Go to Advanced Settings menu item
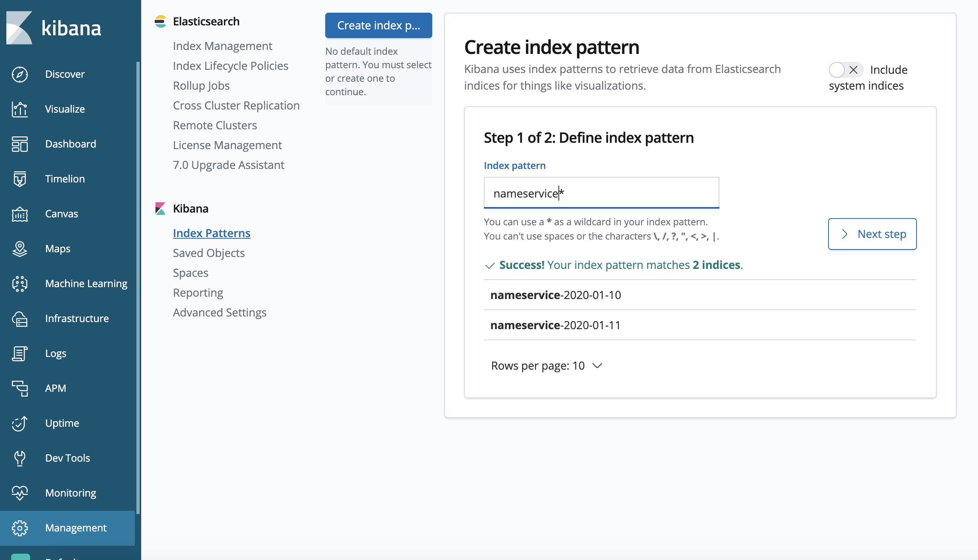Screen dimensions: 978x560 click(x=219, y=313)
